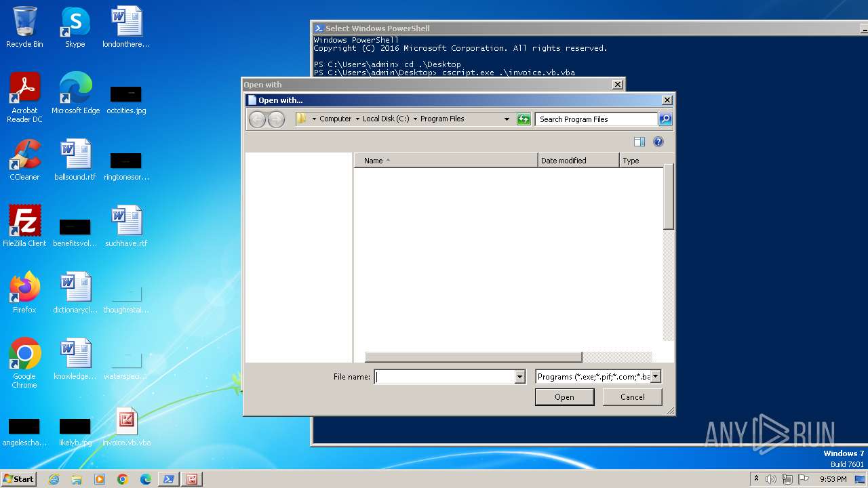The width and height of the screenshot is (868, 488).
Task: Click the vertical scrollbar in file list
Action: 669,197
